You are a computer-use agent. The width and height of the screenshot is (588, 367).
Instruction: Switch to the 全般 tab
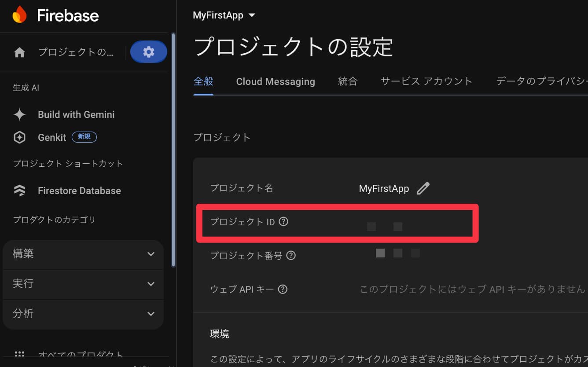point(203,81)
